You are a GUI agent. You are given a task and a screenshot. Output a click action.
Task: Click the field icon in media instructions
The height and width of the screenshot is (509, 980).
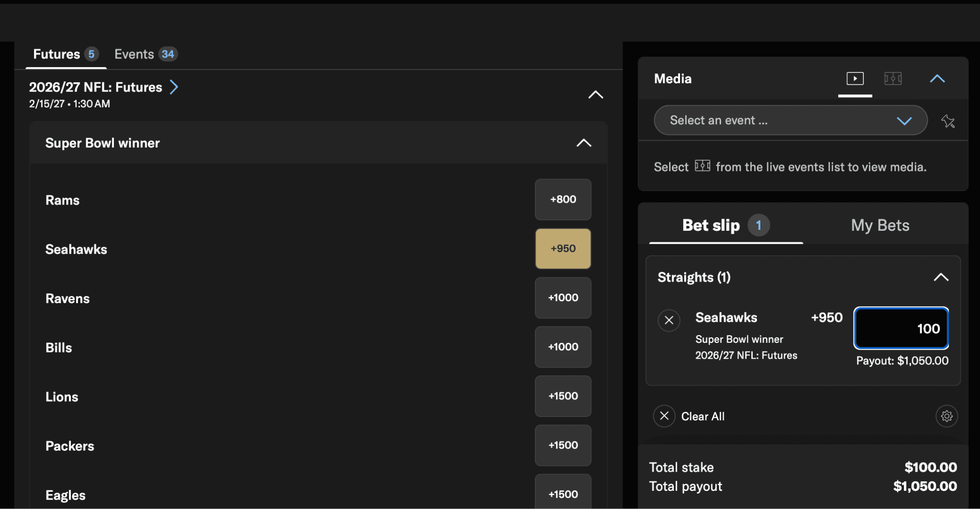[x=702, y=166]
